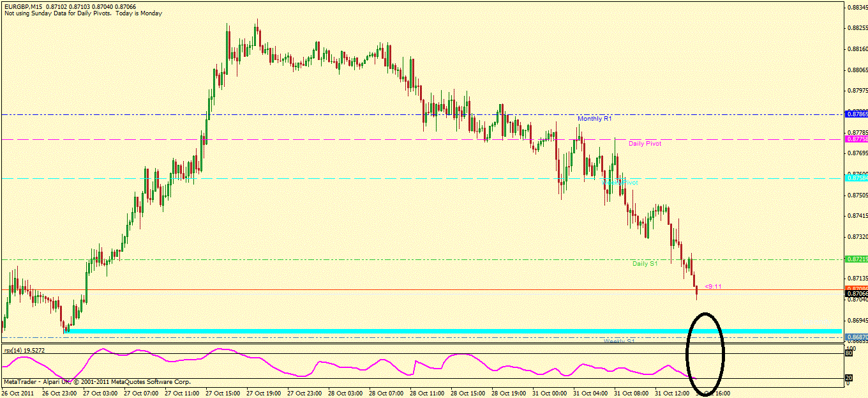The width and height of the screenshot is (868, 398).
Task: Click the 0.88255 price axis value
Action: click(857, 28)
